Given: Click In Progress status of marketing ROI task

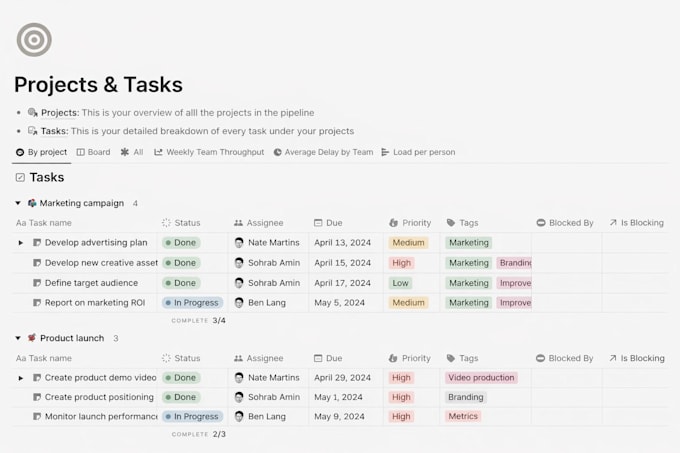Looking at the screenshot, I should pos(193,303).
